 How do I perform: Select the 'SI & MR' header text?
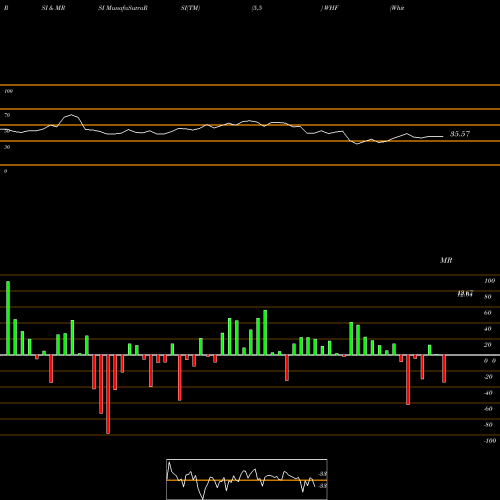pos(53,8)
